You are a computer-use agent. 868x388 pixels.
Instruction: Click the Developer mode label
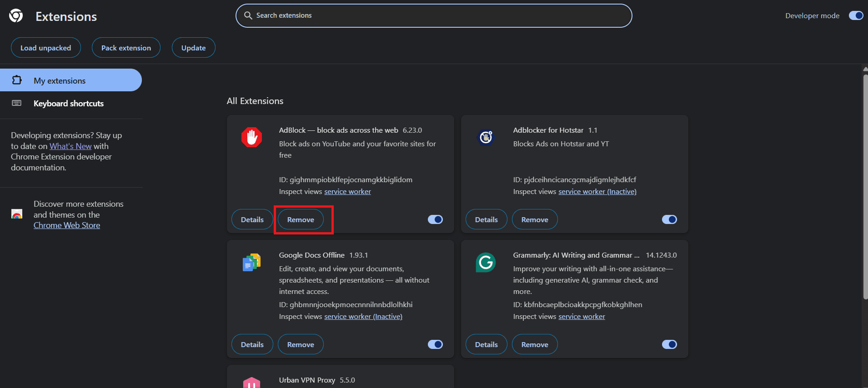(813, 16)
